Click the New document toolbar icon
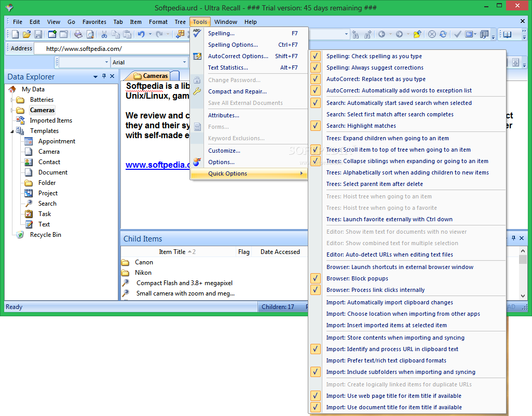This screenshot has width=532, height=416. [x=15, y=34]
